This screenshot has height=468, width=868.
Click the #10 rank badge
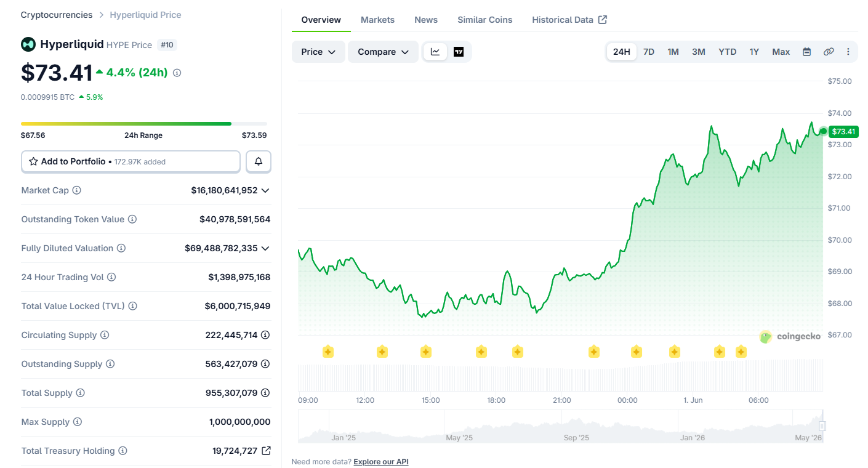[x=167, y=44]
